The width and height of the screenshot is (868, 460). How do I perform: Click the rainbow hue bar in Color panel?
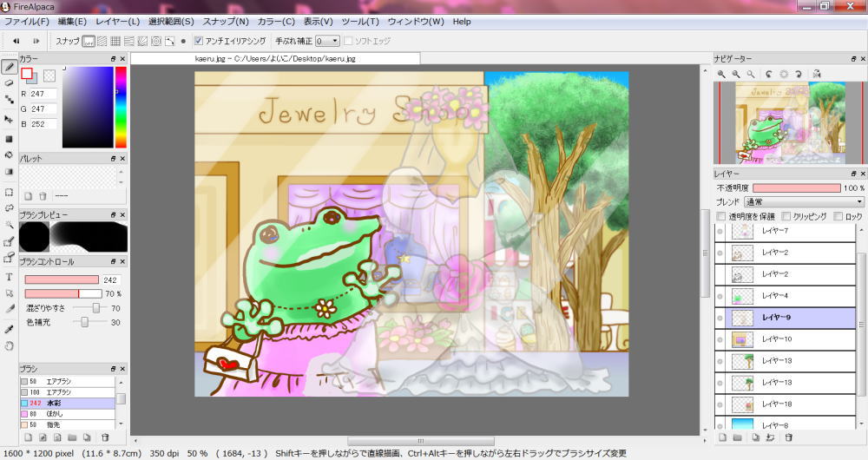point(121,104)
